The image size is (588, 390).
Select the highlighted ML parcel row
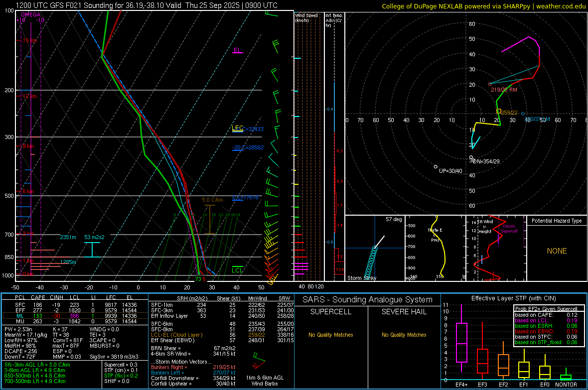point(75,316)
